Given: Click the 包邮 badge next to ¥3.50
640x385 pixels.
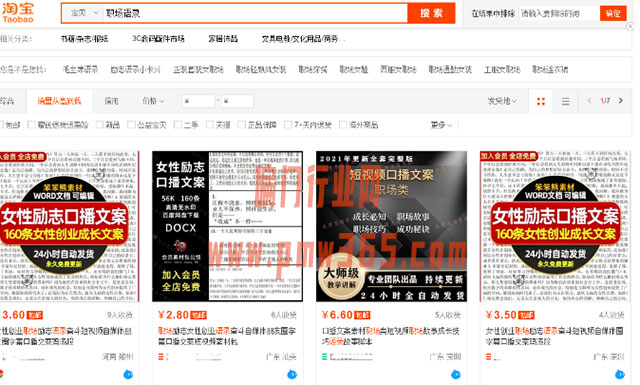Looking at the screenshot, I should click(x=527, y=315).
